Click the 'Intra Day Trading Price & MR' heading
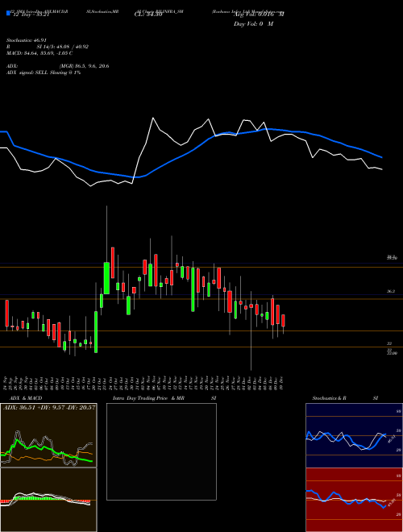The height and width of the screenshot is (532, 403). (x=148, y=398)
